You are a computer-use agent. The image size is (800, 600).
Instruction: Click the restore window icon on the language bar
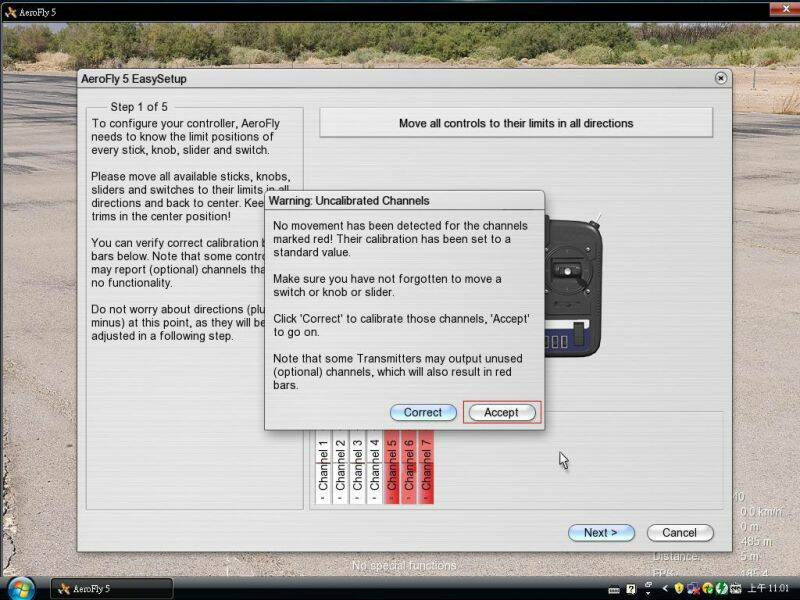(x=648, y=584)
